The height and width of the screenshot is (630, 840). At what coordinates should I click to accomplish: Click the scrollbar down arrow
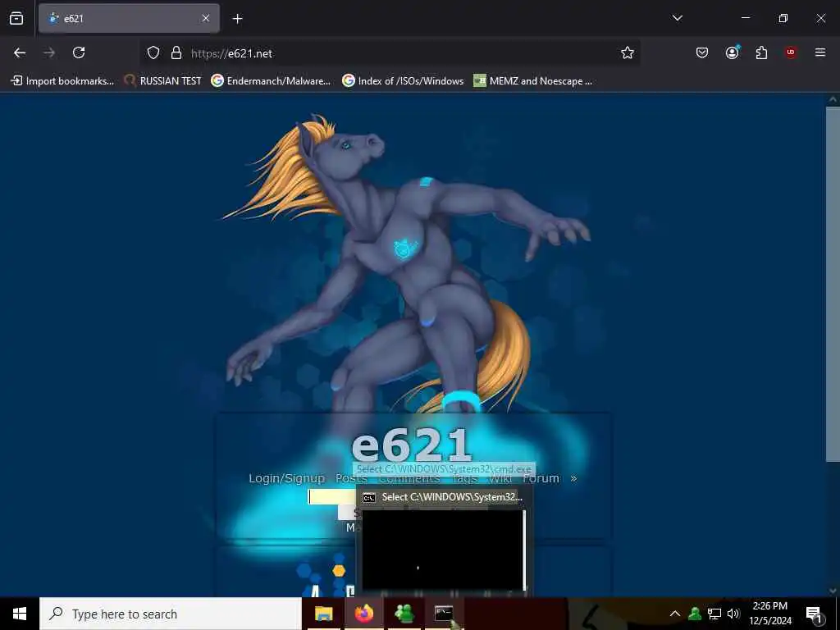833,591
